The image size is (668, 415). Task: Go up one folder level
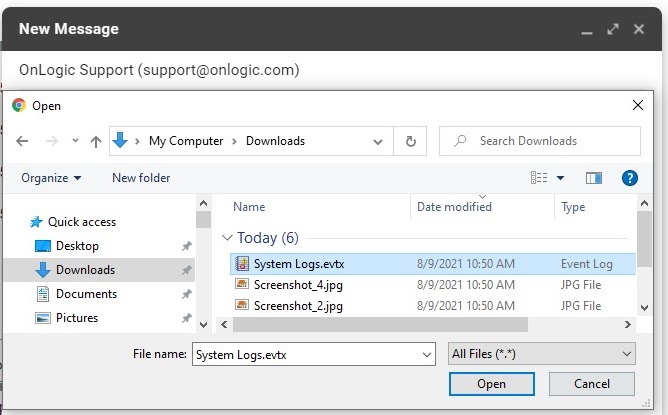click(96, 141)
